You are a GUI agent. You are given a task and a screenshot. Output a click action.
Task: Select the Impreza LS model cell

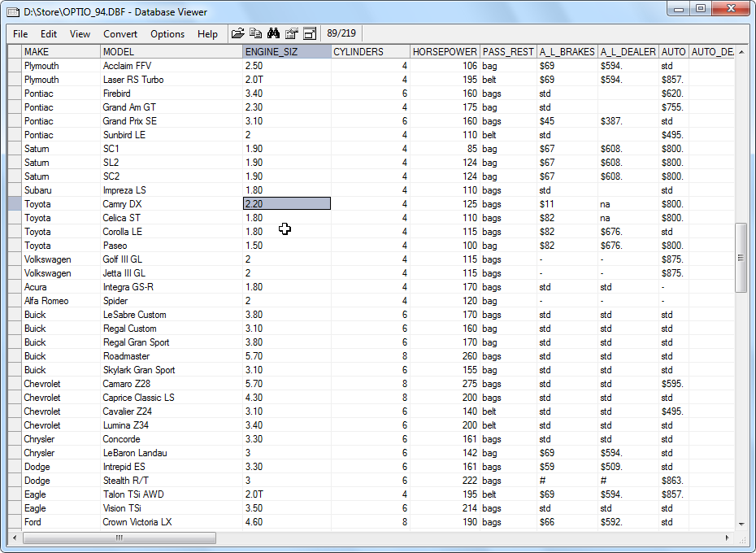point(172,190)
